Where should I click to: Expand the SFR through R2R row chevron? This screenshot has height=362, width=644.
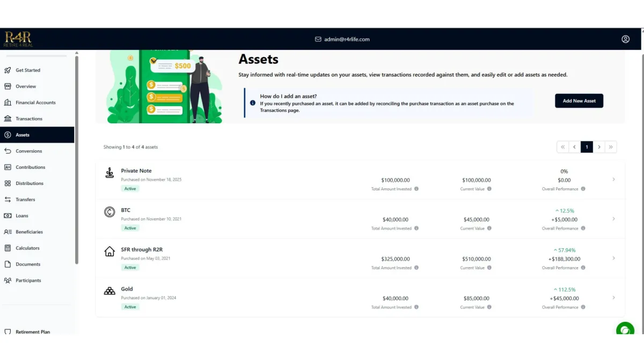pos(613,258)
